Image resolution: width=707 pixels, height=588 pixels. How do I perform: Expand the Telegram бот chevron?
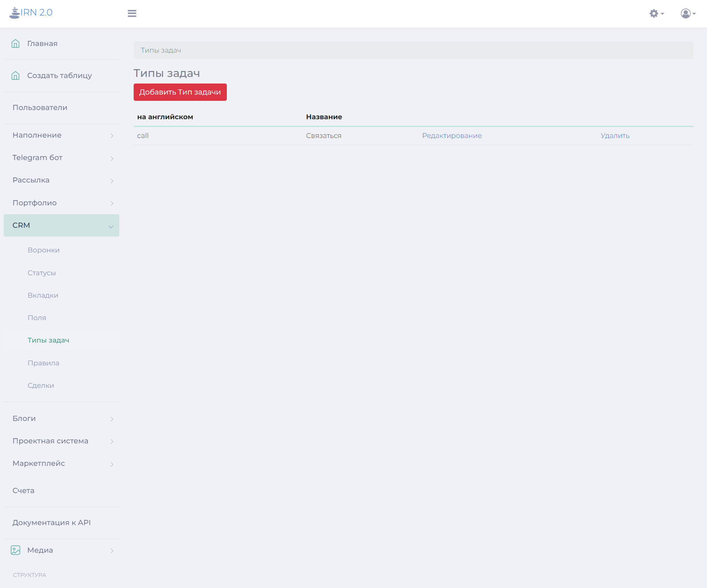pyautogui.click(x=112, y=158)
